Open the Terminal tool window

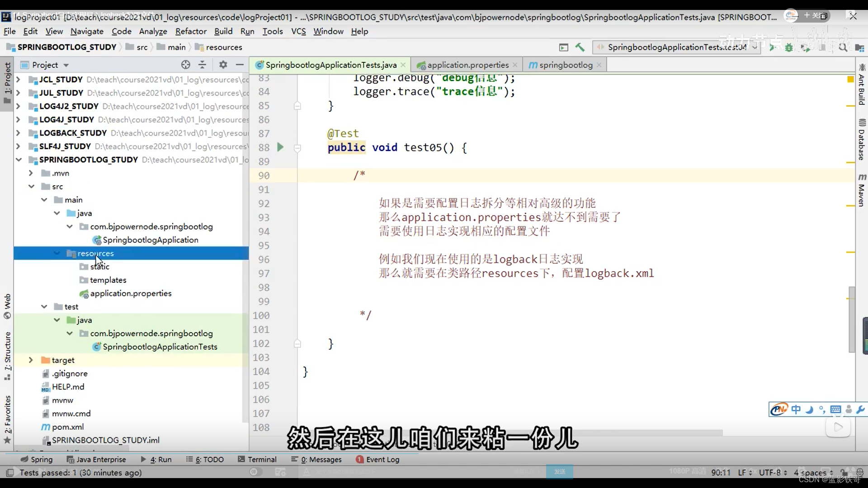point(257,459)
